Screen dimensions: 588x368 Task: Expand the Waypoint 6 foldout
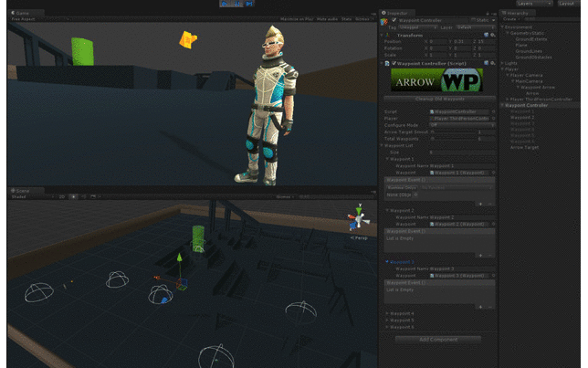click(387, 327)
